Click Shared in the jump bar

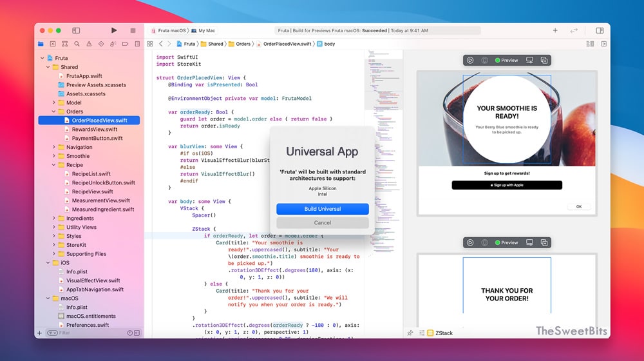[x=212, y=44]
